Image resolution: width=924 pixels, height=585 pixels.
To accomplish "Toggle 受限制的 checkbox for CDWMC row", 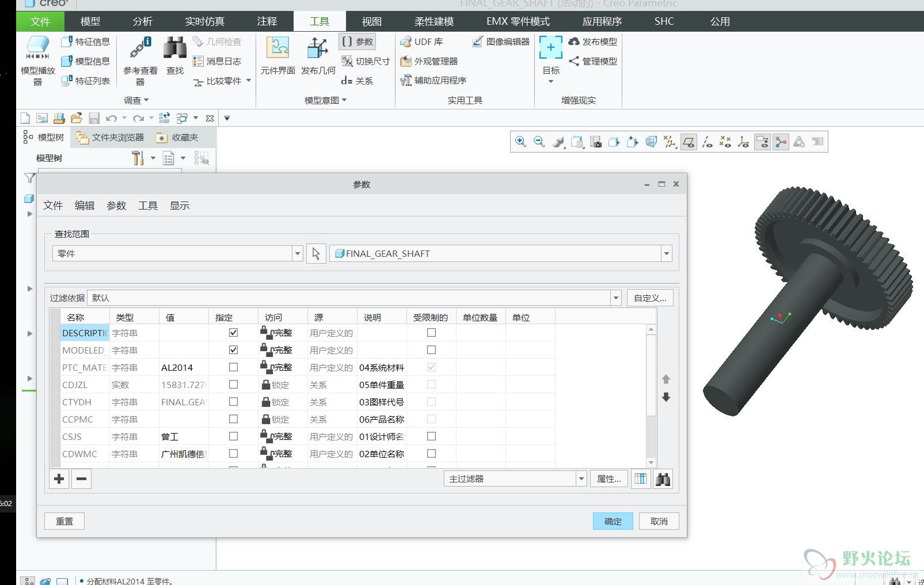I will (x=431, y=453).
